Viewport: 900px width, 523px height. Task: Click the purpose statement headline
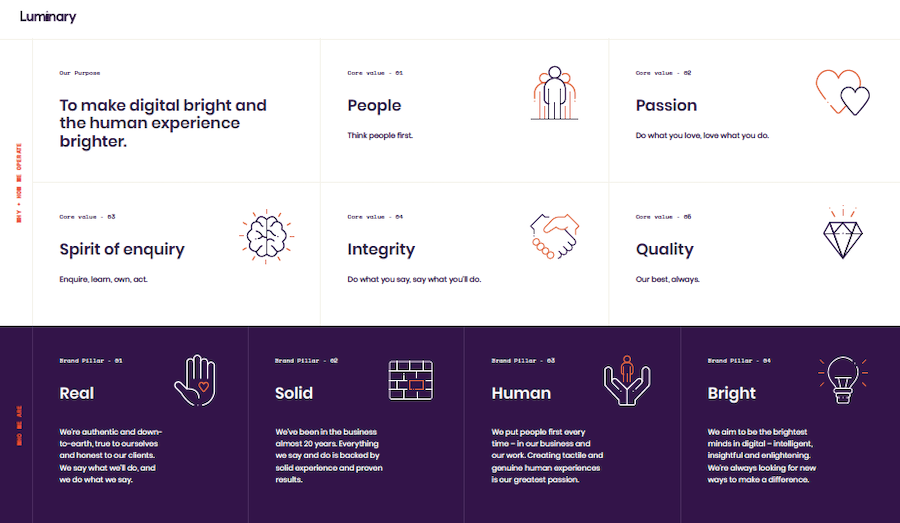pos(163,123)
